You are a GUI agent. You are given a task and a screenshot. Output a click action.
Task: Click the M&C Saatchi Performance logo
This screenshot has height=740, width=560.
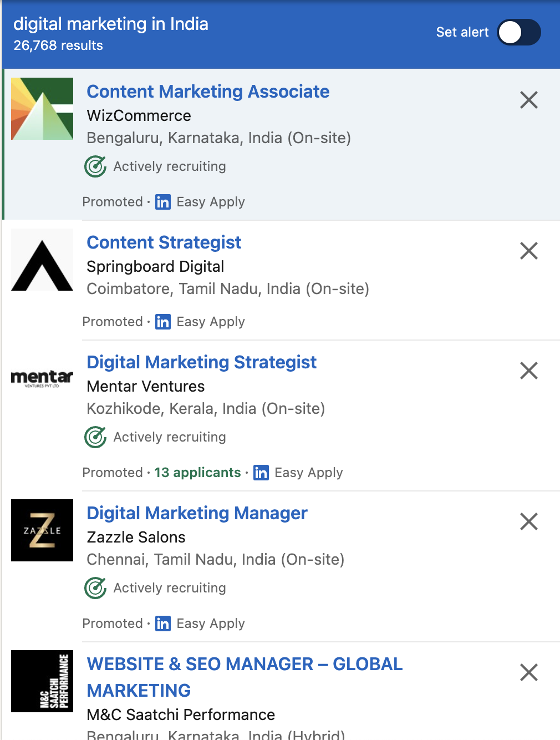(42, 681)
